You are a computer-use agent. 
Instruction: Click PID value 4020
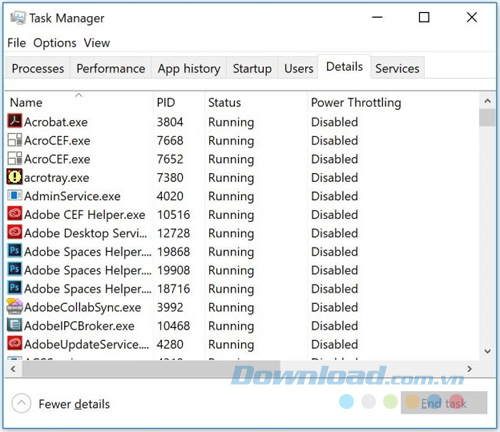170,196
